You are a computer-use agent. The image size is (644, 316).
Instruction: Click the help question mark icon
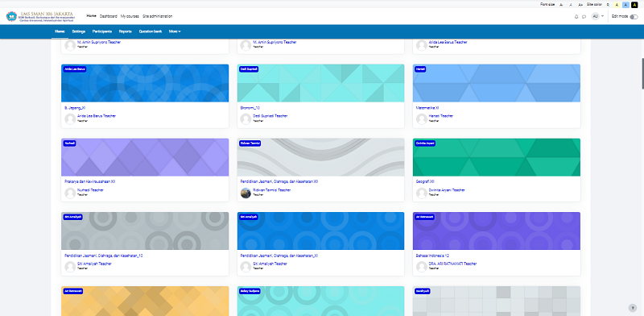pos(633,308)
